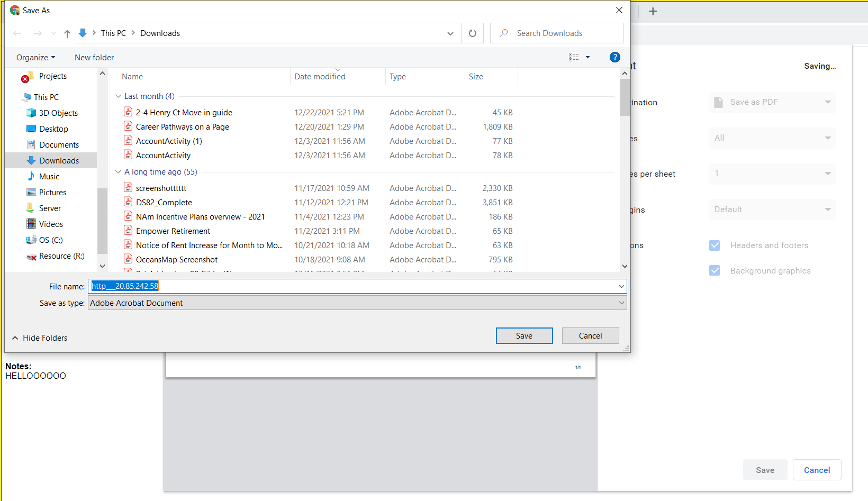Click the Save button
Screen dimensions: 868x501
(x=524, y=335)
